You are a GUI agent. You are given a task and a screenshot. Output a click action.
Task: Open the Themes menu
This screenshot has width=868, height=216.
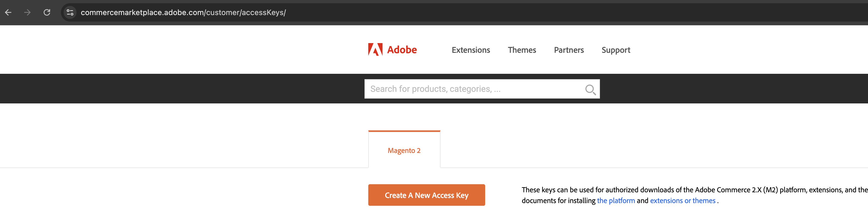pyautogui.click(x=522, y=50)
